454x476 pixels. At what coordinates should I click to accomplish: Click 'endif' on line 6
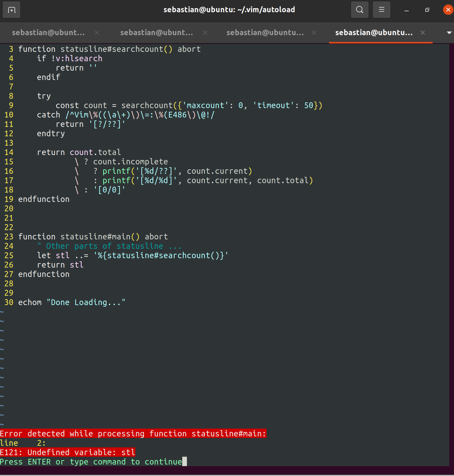[48, 77]
